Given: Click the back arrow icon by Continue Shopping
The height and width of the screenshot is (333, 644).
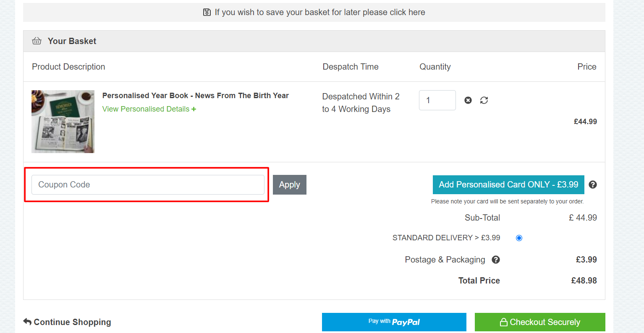Looking at the screenshot, I should (x=27, y=322).
